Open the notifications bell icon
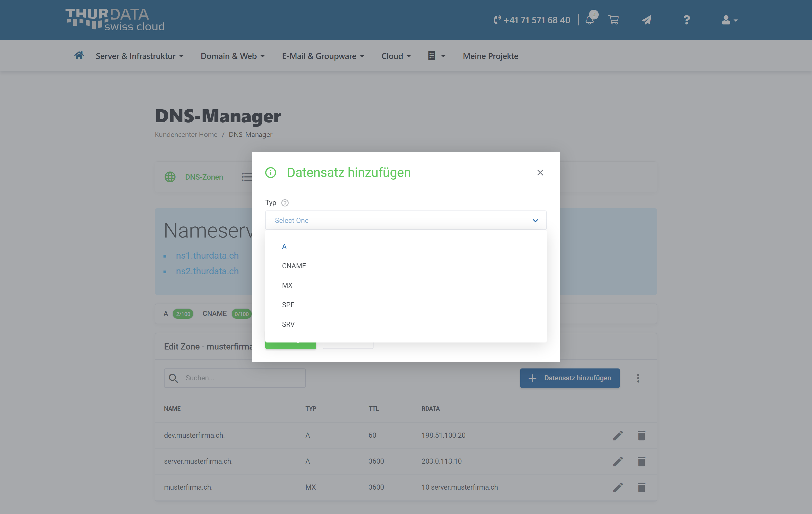Screen dimensions: 812x514 [x=590, y=20]
